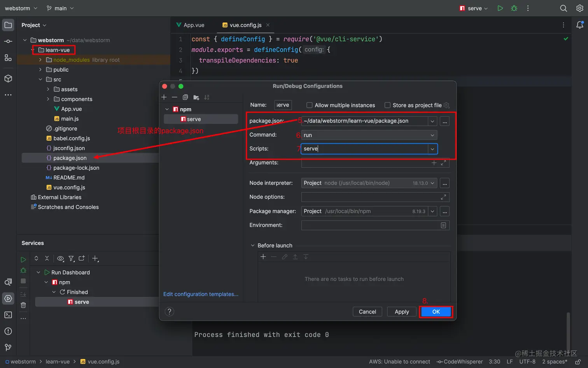Open the main branch menu
Viewport: 588px width, 368px height.
pyautogui.click(x=60, y=8)
